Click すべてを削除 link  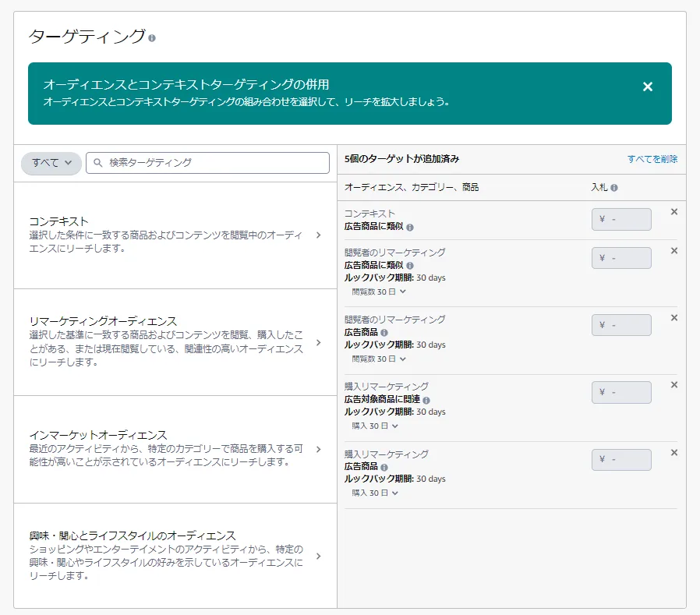click(652, 159)
